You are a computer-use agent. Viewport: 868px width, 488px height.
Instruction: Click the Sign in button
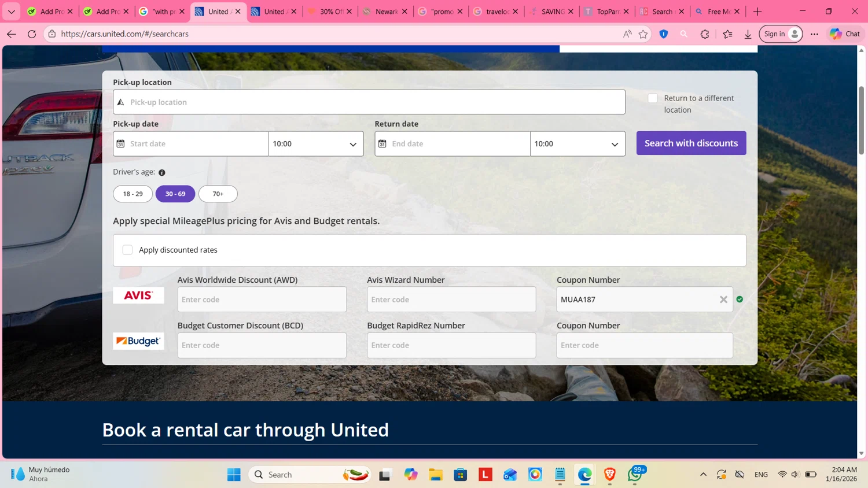tap(781, 34)
